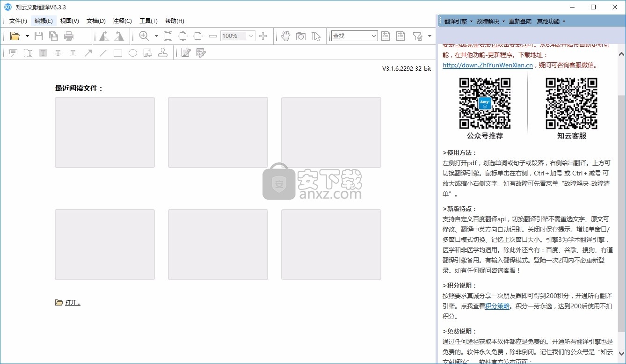Viewport: 626px width, 364px height.
Task: Click the save floppy disk icon
Action: (39, 36)
